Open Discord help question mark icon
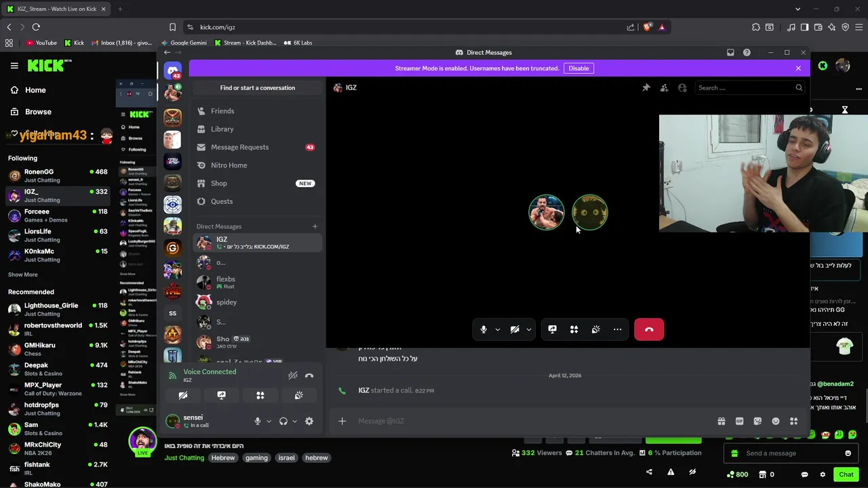The height and width of the screenshot is (488, 868). click(x=747, y=52)
